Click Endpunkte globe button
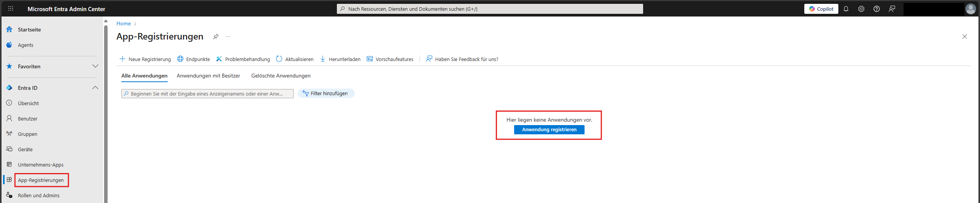980x203 pixels. click(193, 59)
